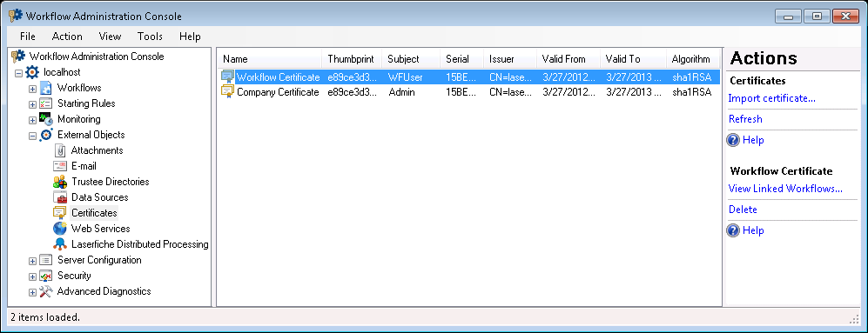Click the localhost gear icon
Viewport: 868px width, 333px height.
[x=32, y=72]
